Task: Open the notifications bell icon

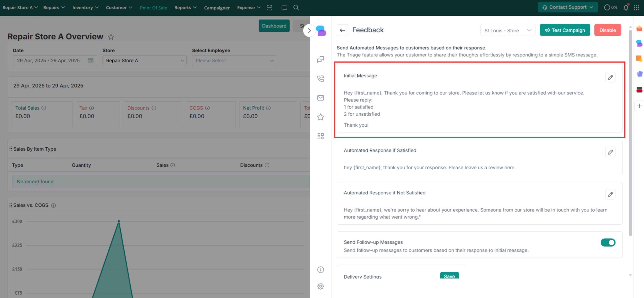Action: (x=626, y=7)
